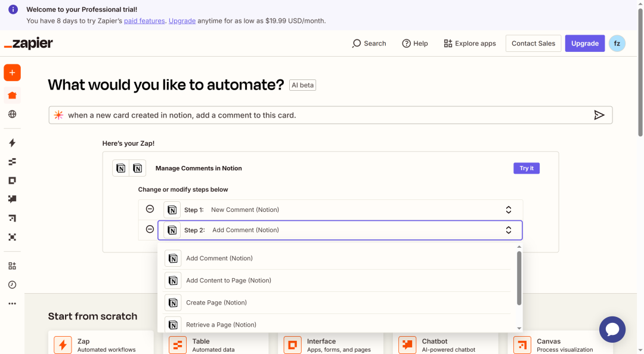Open the fz account avatar
The height and width of the screenshot is (354, 644).
point(617,44)
